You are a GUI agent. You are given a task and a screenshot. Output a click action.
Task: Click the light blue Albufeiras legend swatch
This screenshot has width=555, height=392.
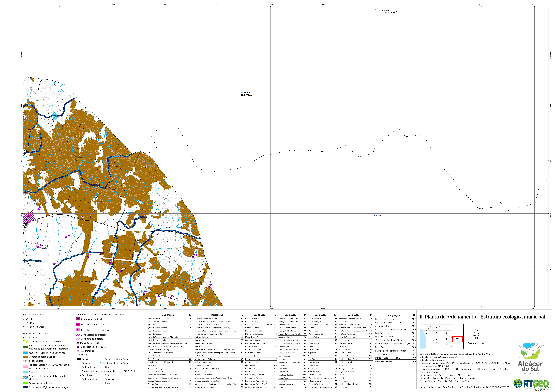tap(25, 372)
